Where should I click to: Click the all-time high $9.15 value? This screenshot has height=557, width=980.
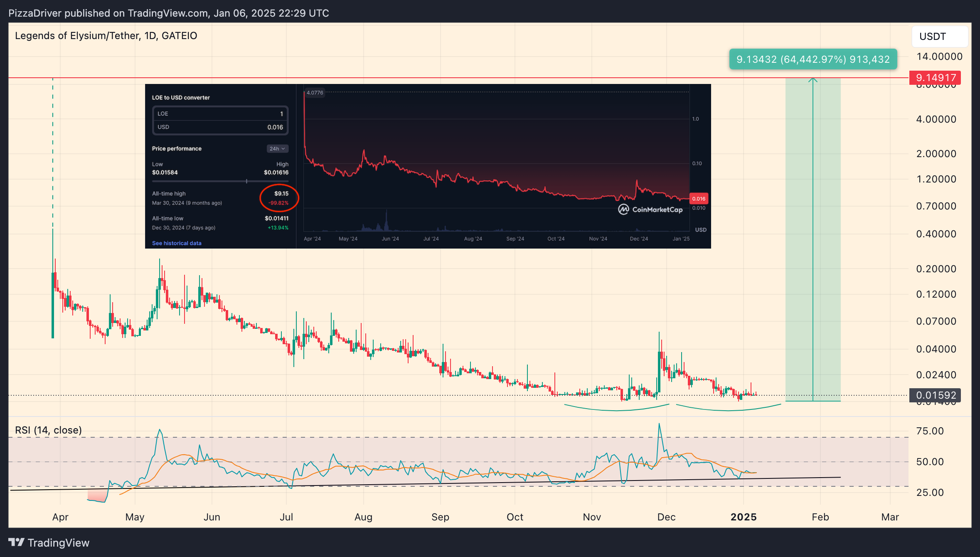coord(281,194)
